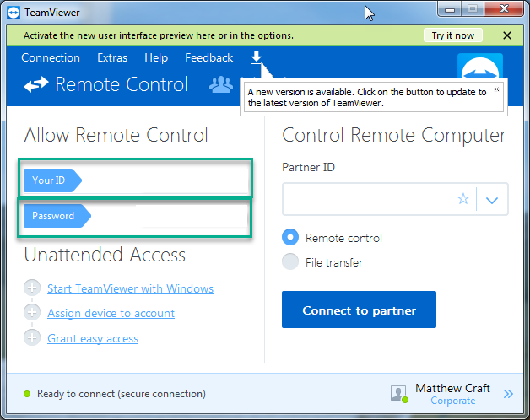This screenshot has width=530, height=420.
Task: Click the Connect to partner button
Action: pyautogui.click(x=359, y=310)
